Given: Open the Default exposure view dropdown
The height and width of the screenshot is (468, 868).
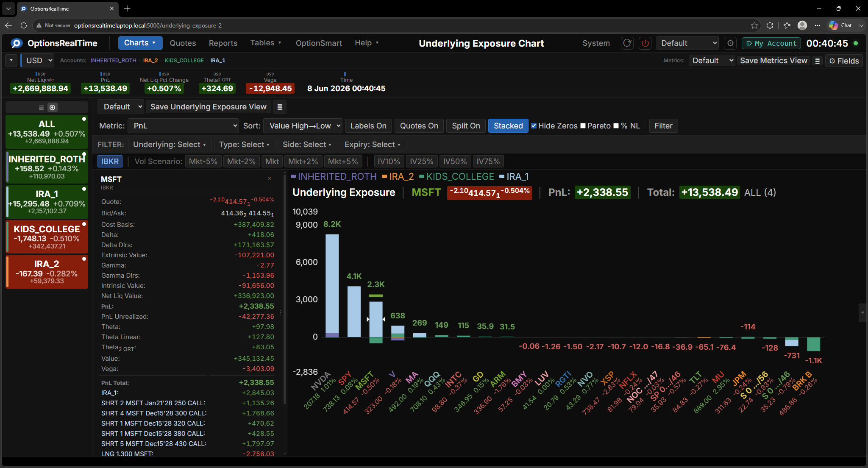Looking at the screenshot, I should [121, 107].
